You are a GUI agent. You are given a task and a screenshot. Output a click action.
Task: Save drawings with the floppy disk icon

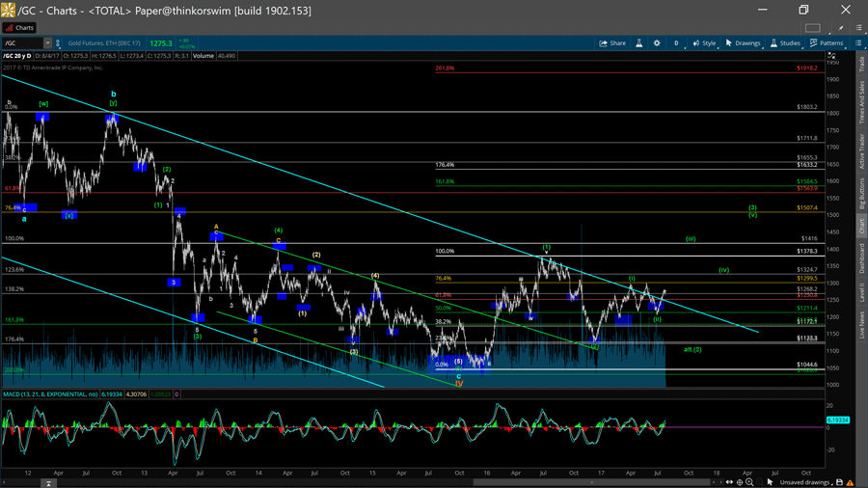click(x=840, y=482)
